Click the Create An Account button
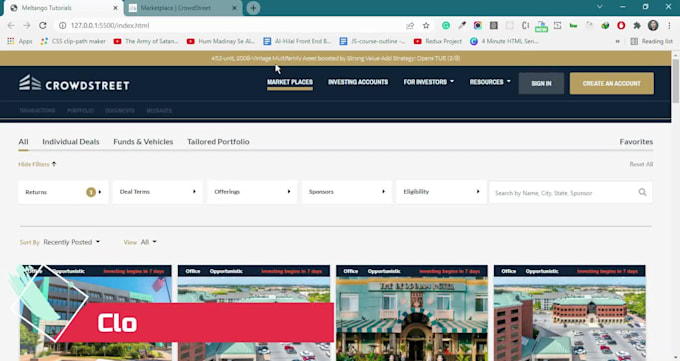Viewport: 680px width, 361px height. [x=611, y=83]
